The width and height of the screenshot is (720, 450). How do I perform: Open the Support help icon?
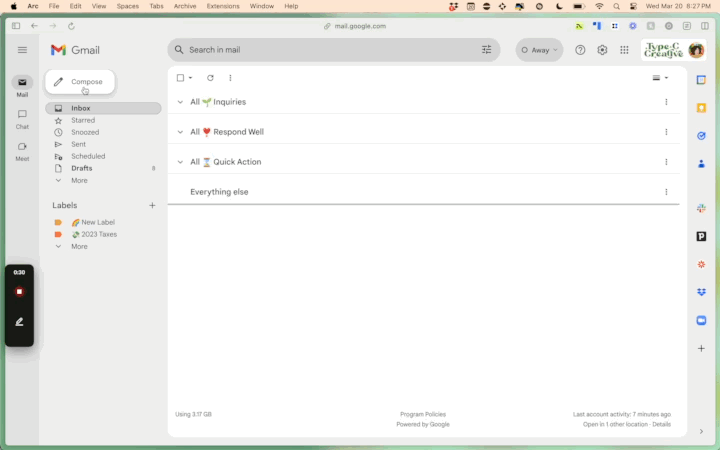coord(580,50)
